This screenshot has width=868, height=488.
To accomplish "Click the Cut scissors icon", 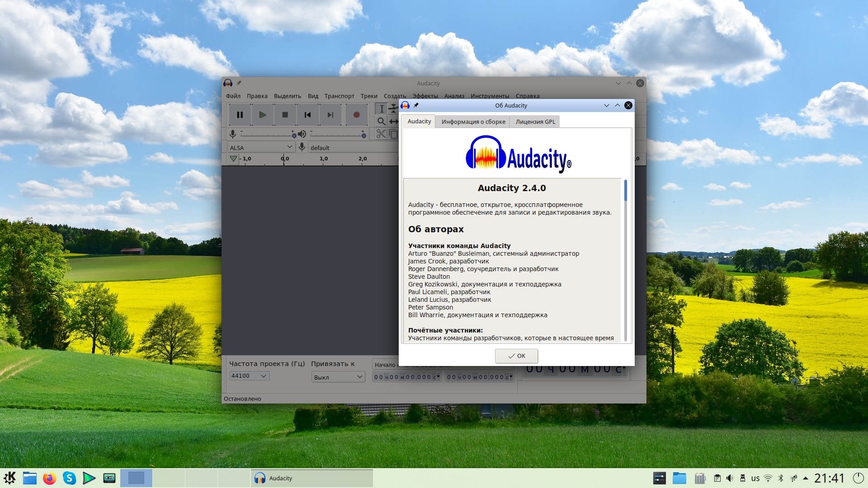I will point(381,134).
